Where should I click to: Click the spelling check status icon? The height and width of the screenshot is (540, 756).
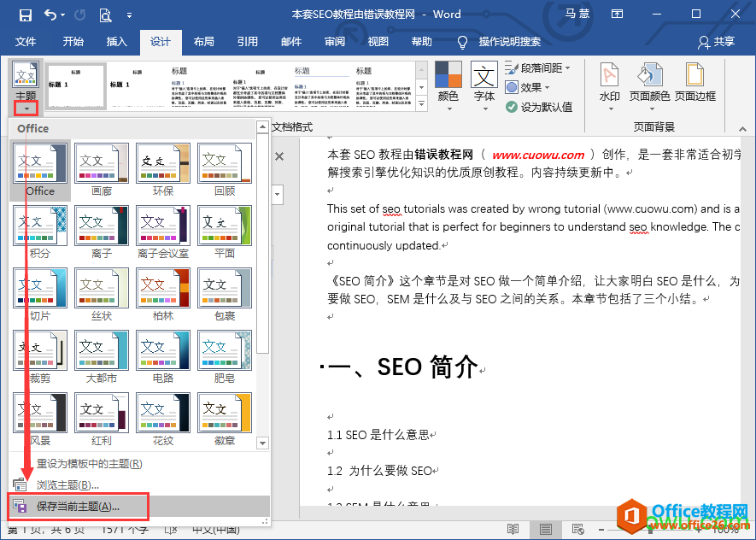point(171,530)
